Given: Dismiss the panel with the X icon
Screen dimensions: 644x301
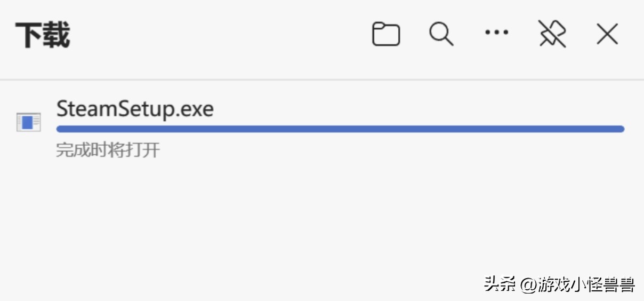Looking at the screenshot, I should 607,35.
